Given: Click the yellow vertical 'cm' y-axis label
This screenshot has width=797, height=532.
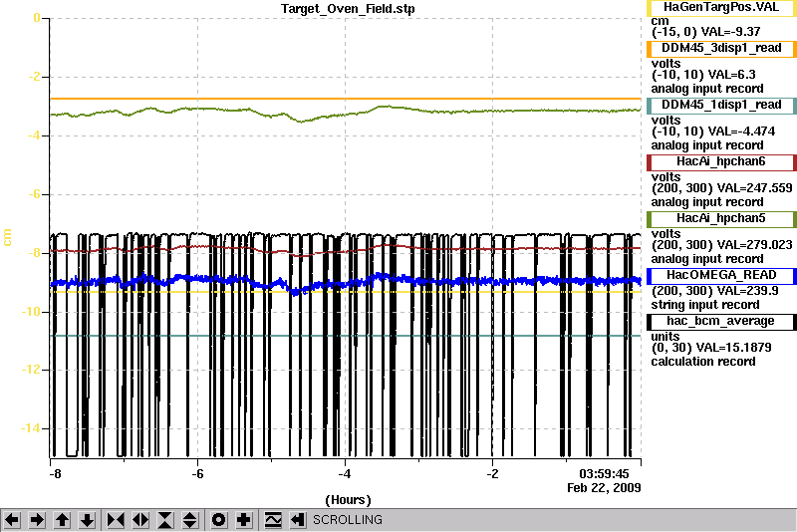Looking at the screenshot, I should tap(7, 237).
